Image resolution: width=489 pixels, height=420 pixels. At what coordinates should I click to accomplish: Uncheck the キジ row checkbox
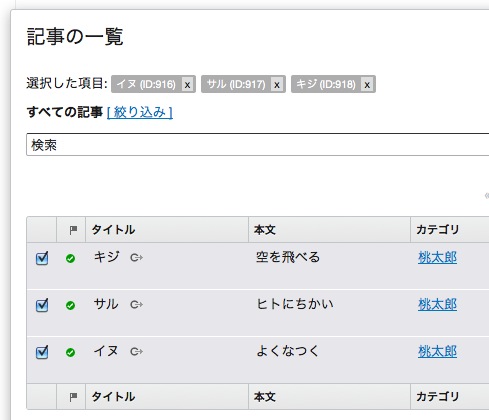click(42, 258)
